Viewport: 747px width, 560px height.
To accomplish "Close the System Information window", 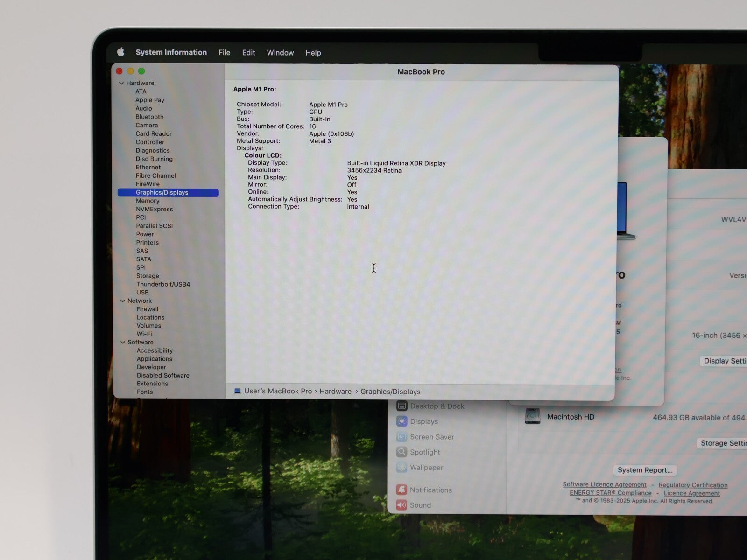I will (x=119, y=71).
